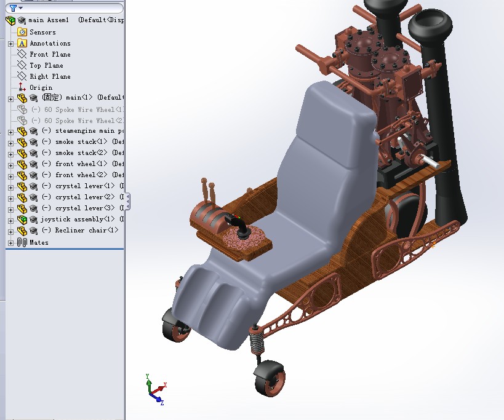The height and width of the screenshot is (420, 504).
Task: Expand the smoke stack<2> node
Action: (10, 154)
